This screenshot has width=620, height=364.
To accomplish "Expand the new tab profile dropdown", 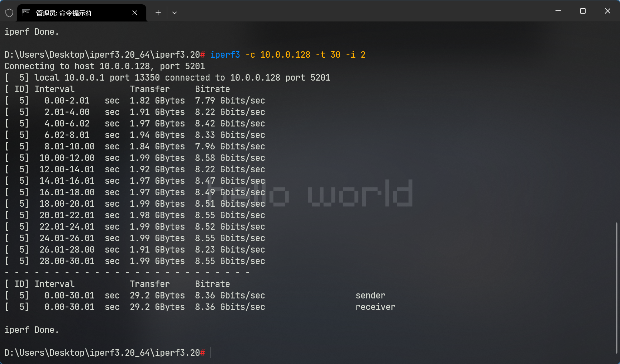I will pos(175,13).
